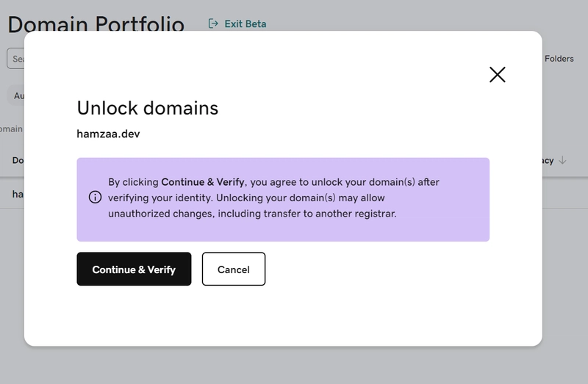
Task: Confirm with Continue & Verify button
Action: click(x=134, y=269)
